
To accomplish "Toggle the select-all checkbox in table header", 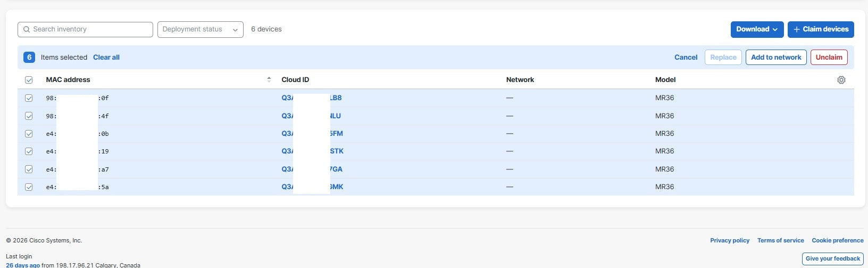I will 29,80.
